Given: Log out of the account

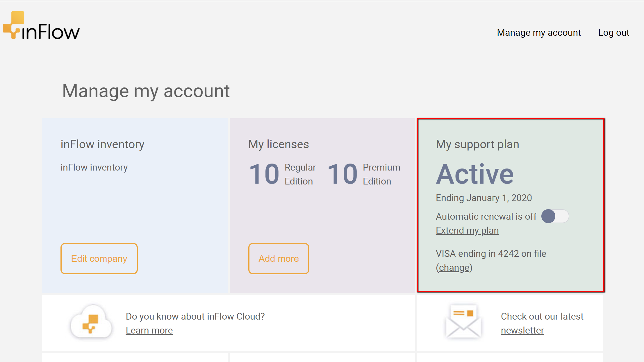Looking at the screenshot, I should pos(613,33).
